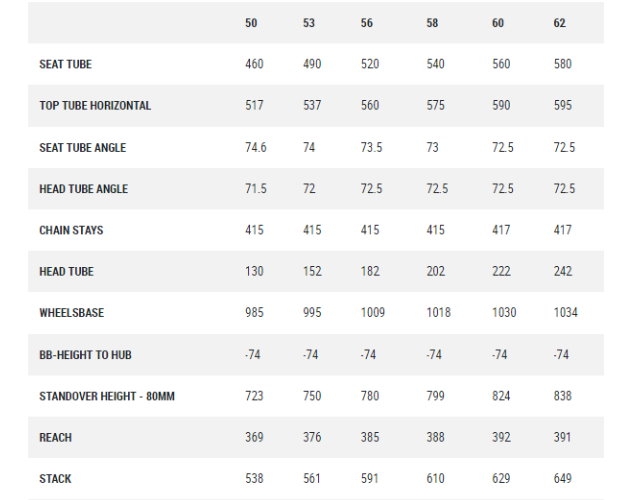Select the 56 size column header
The width and height of the screenshot is (644, 500).
coord(367,22)
